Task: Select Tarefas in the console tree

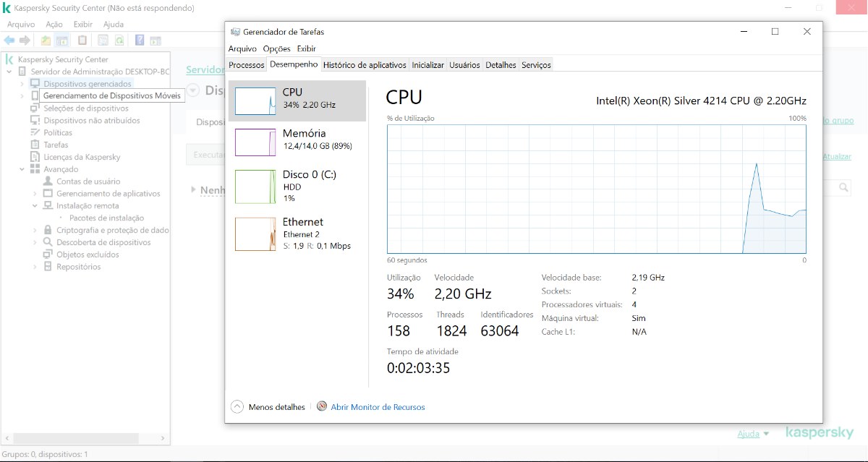Action: (56, 145)
